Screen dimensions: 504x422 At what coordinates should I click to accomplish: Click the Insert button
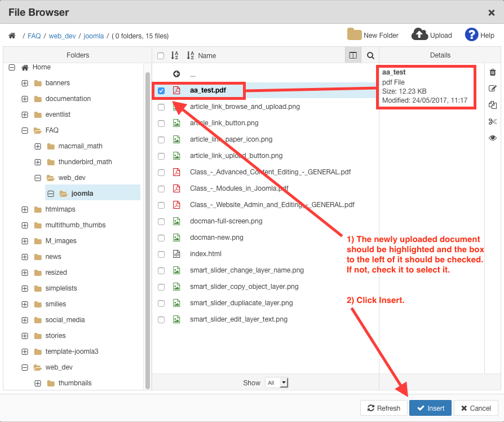coord(430,408)
